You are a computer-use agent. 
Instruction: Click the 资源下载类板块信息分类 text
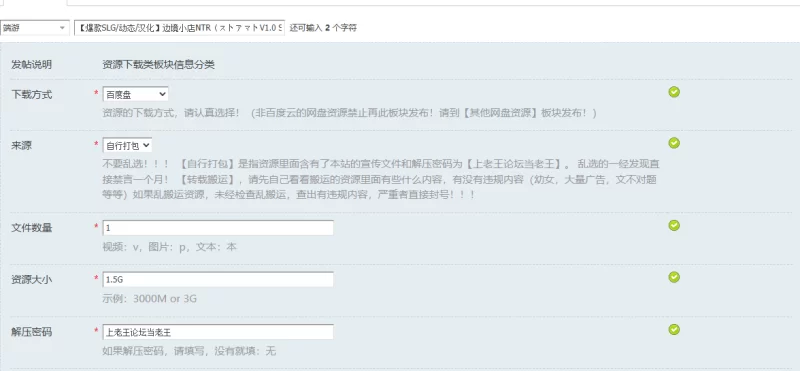[159, 65]
